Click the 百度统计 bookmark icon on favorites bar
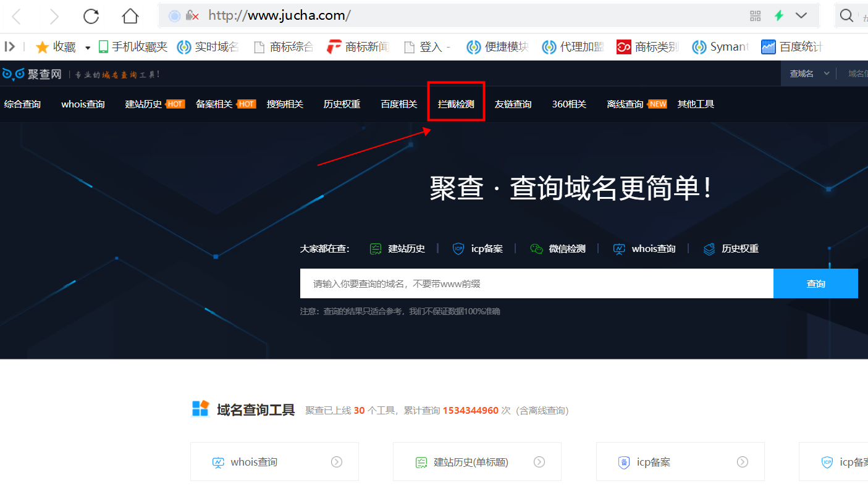This screenshot has height=486, width=868. (x=768, y=46)
